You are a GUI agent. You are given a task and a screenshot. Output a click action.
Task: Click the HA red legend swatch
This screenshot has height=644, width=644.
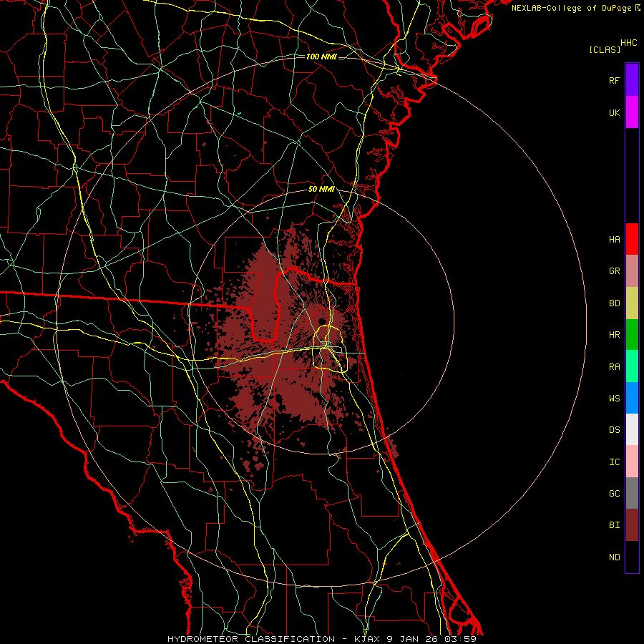(x=632, y=239)
